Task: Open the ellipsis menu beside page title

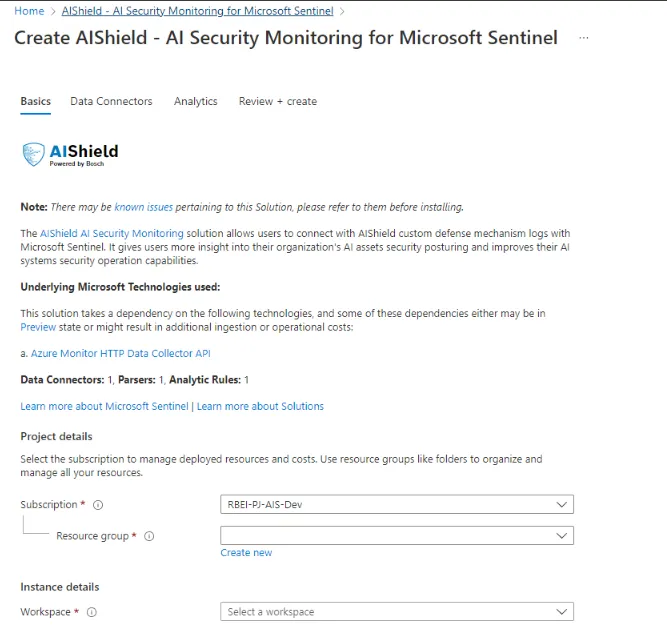Action: coord(584,38)
